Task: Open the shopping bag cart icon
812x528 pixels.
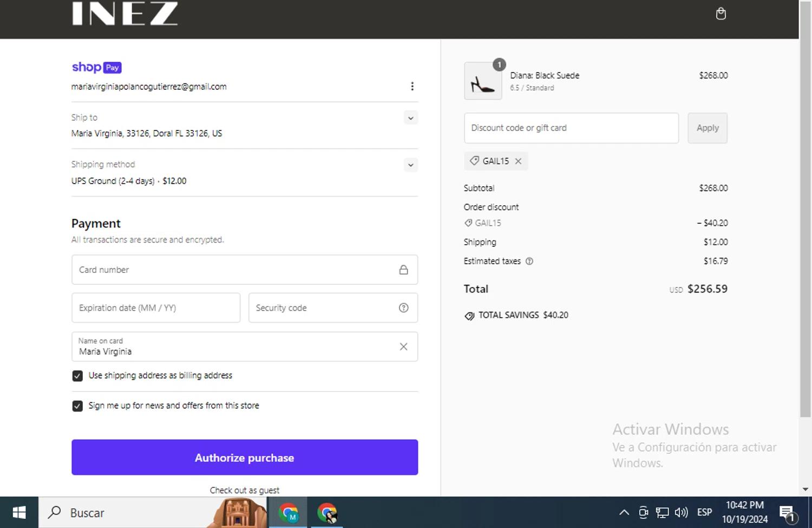Action: (721, 14)
